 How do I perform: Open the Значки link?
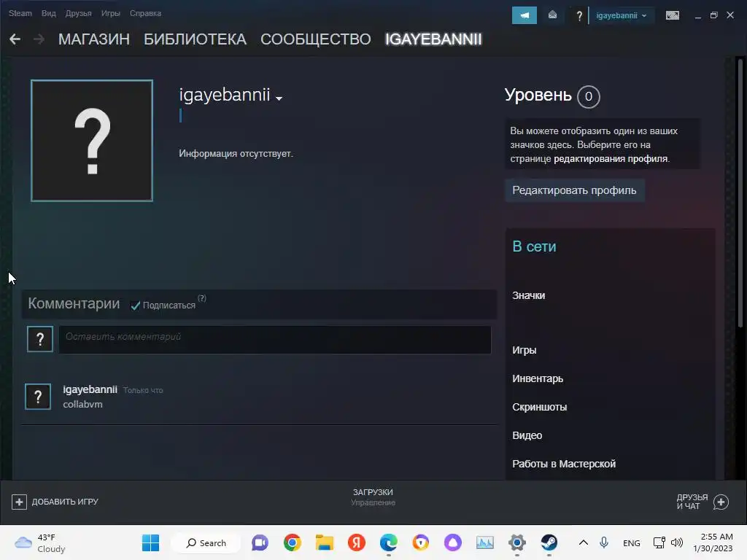[528, 295]
